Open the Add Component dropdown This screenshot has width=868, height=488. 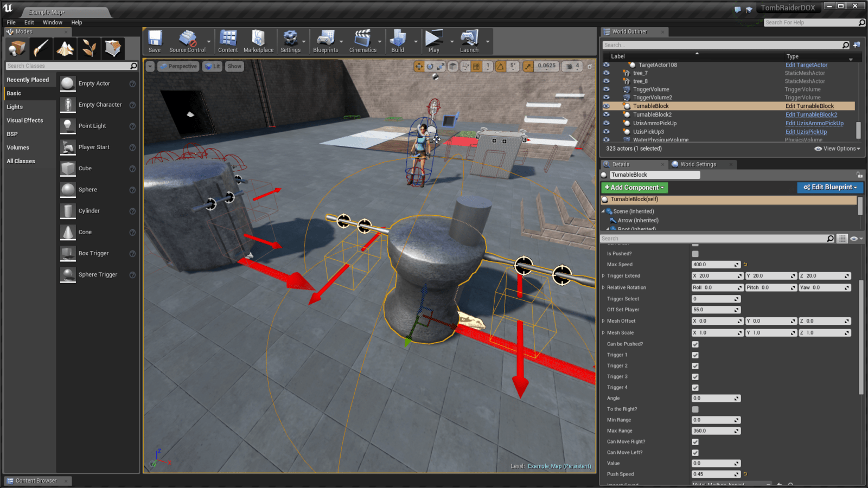(634, 188)
